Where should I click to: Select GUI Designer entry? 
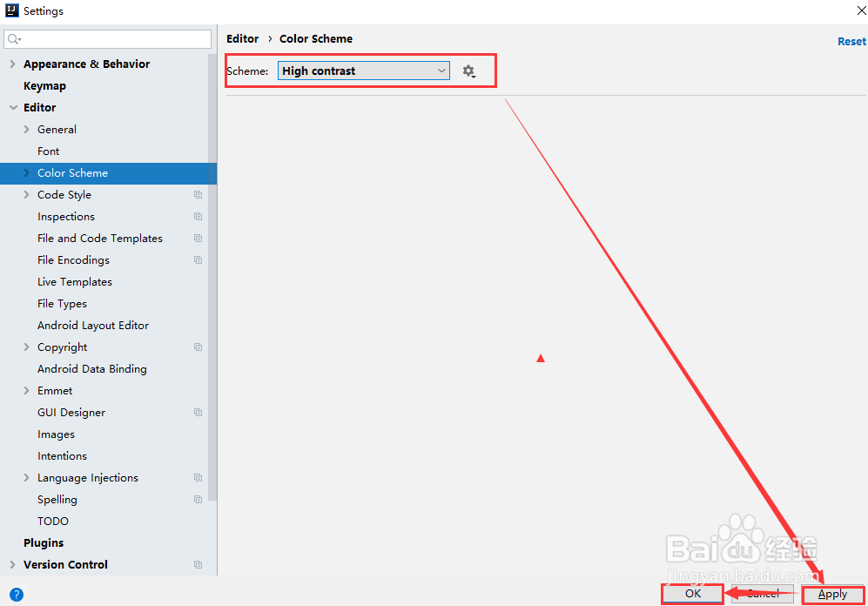click(71, 413)
